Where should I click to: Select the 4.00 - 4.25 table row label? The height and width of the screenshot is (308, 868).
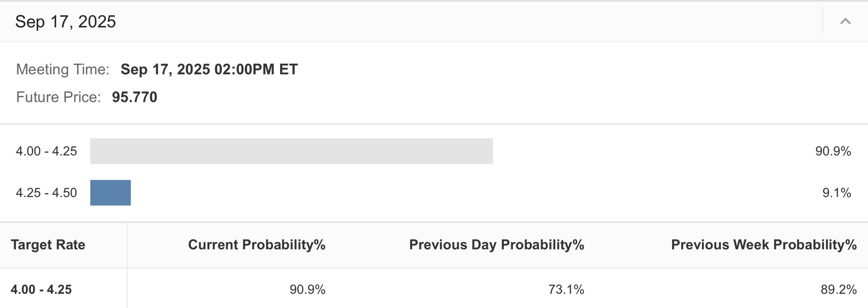(41, 289)
